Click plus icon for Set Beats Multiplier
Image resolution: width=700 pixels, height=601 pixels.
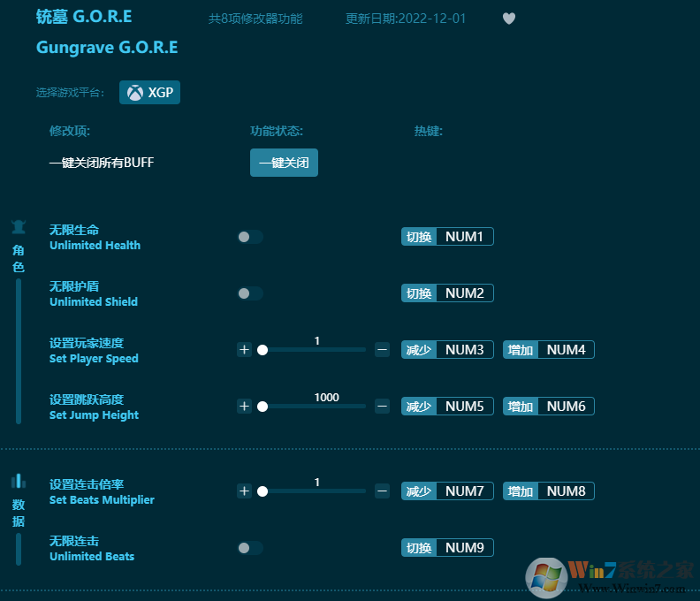click(x=244, y=491)
